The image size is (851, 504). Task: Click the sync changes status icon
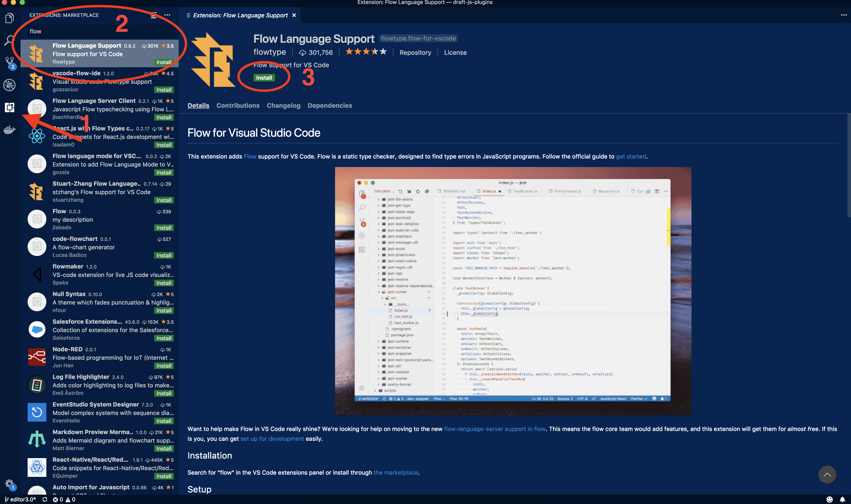point(45,500)
